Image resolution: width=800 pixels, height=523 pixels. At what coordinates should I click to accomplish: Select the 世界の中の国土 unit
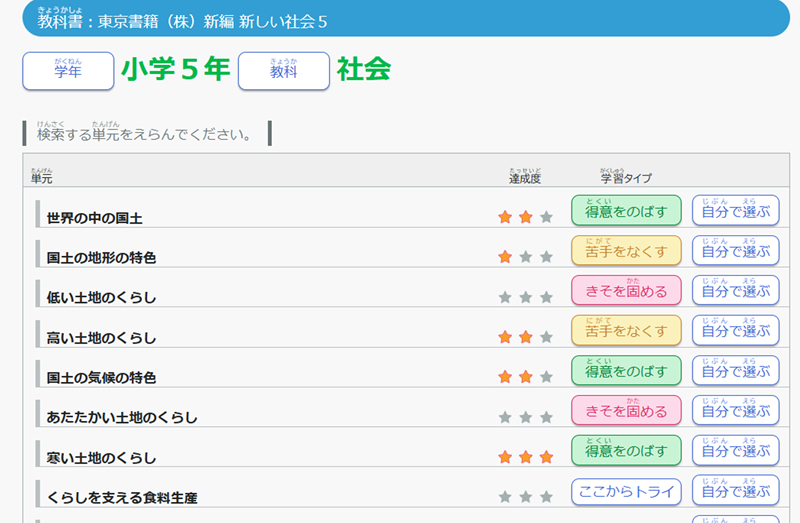[x=94, y=218]
